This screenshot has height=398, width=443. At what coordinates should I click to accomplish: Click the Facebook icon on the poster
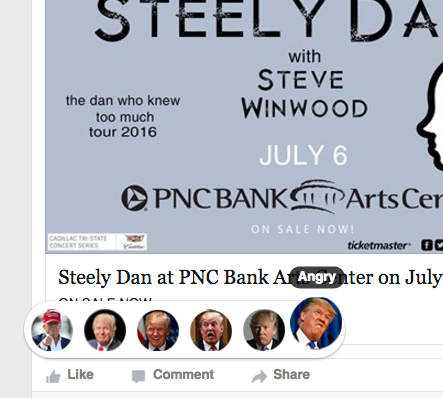pos(427,245)
